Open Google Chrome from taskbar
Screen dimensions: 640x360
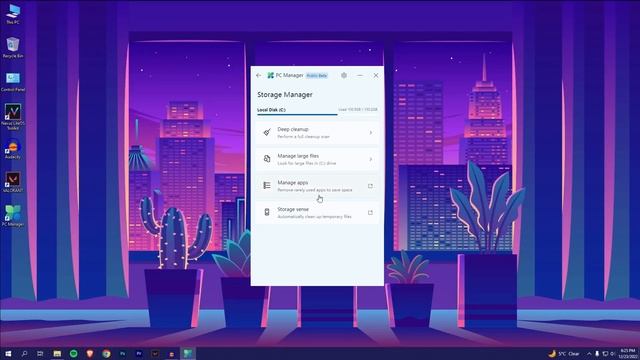point(106,353)
